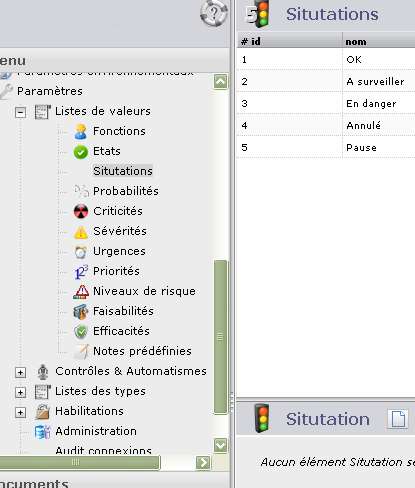Collapse the Listes de valeurs node
Viewport: 415px width, 488px height.
20,112
